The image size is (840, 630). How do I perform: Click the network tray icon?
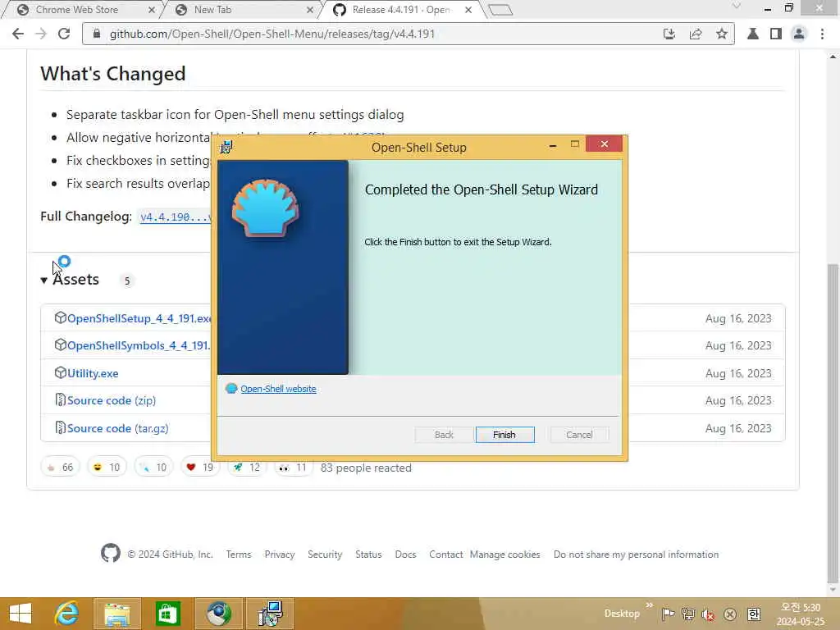click(x=688, y=614)
